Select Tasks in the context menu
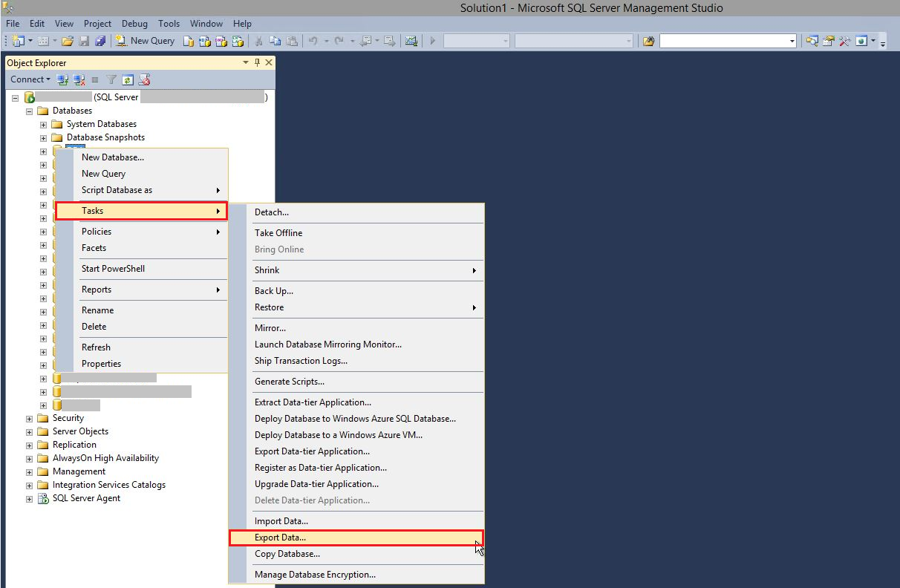 pyautogui.click(x=141, y=211)
